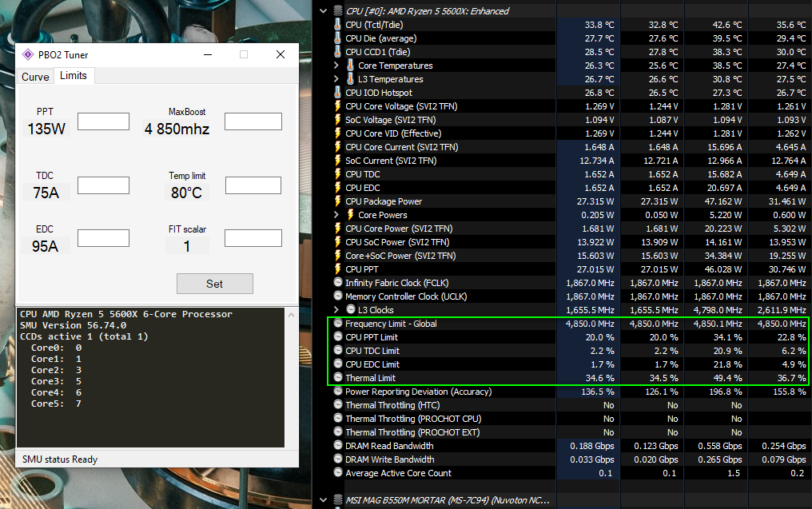Select the CPU EDC Limit row label
Viewport: 812px width, 509px height.
click(372, 364)
